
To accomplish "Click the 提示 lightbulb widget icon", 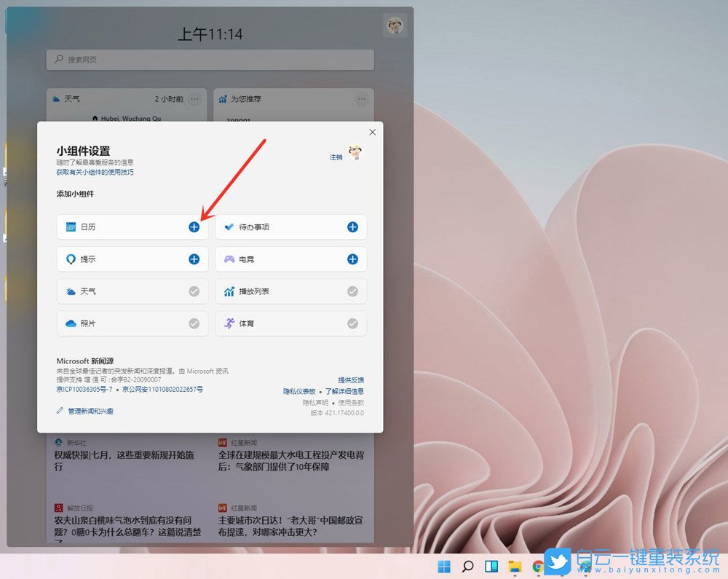I will (x=72, y=259).
